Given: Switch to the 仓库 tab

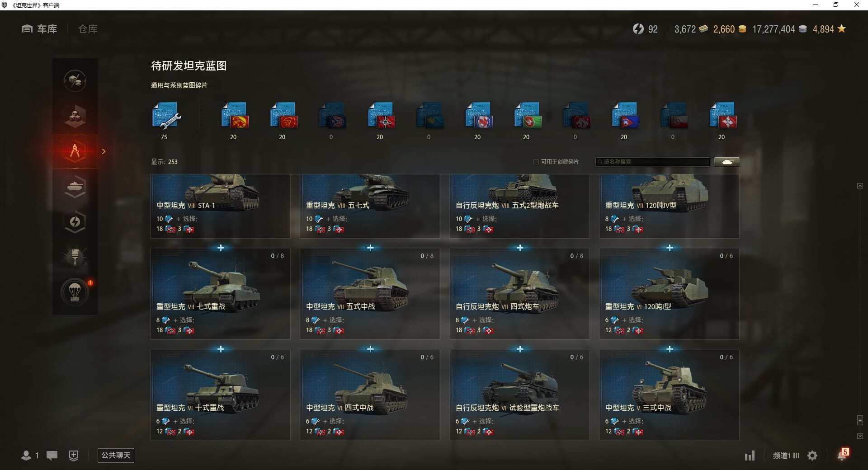Looking at the screenshot, I should pyautogui.click(x=88, y=29).
